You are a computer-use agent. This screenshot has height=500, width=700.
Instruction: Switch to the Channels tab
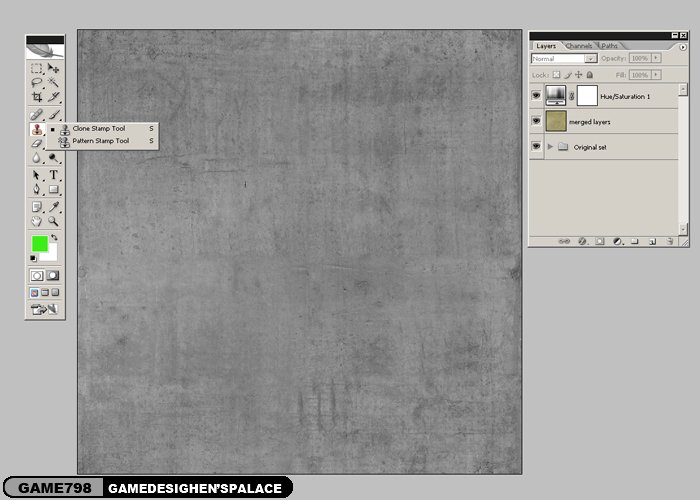point(579,46)
